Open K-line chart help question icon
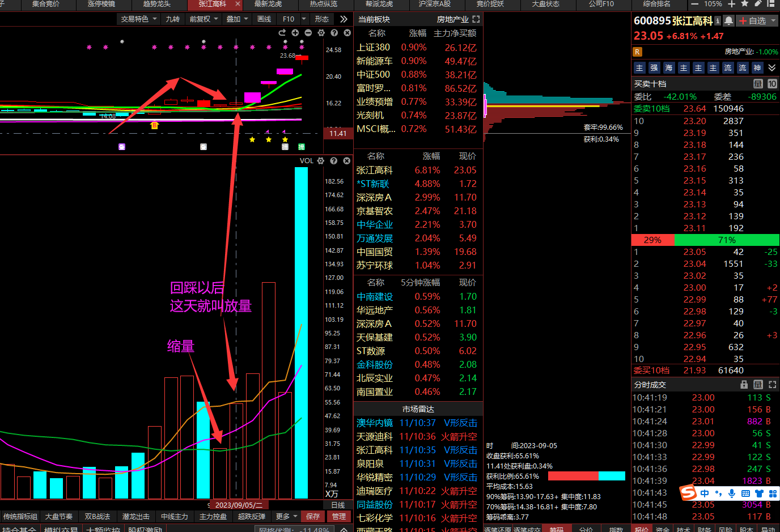Screen dimensions: 780x532 coord(334,33)
